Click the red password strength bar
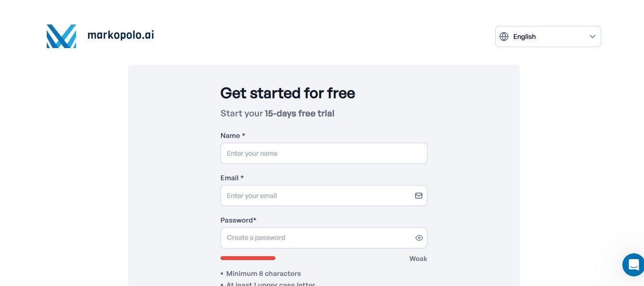Screen dimensions: 644x286 248,258
